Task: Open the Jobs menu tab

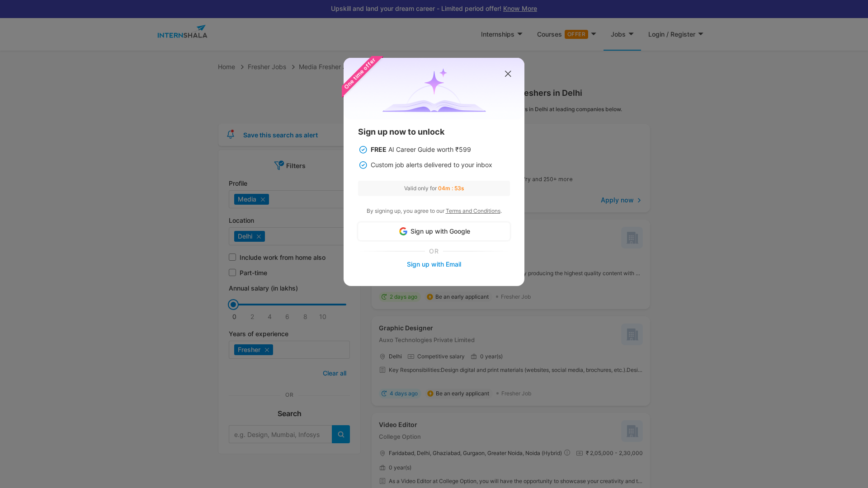Action: click(x=622, y=34)
